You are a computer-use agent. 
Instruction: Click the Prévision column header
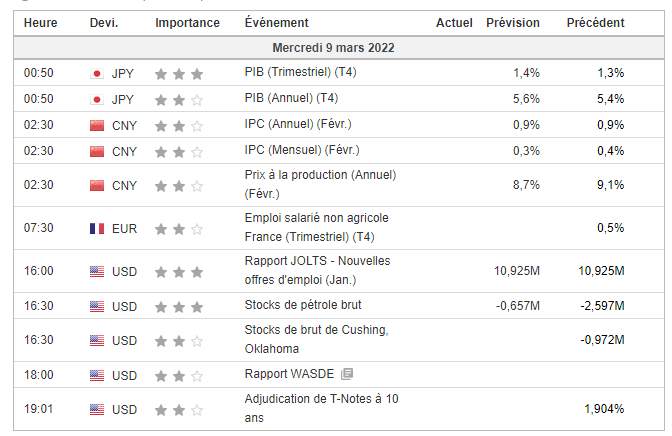(x=512, y=23)
